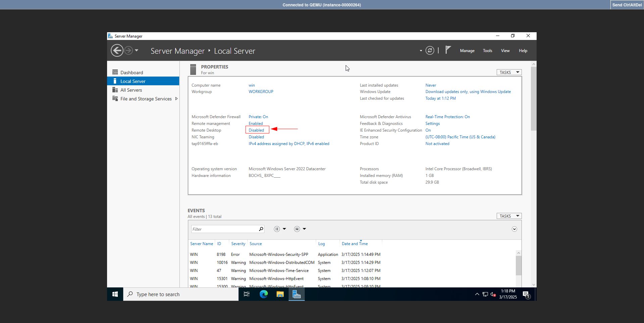Click the Pacific Time zone link

click(x=460, y=137)
